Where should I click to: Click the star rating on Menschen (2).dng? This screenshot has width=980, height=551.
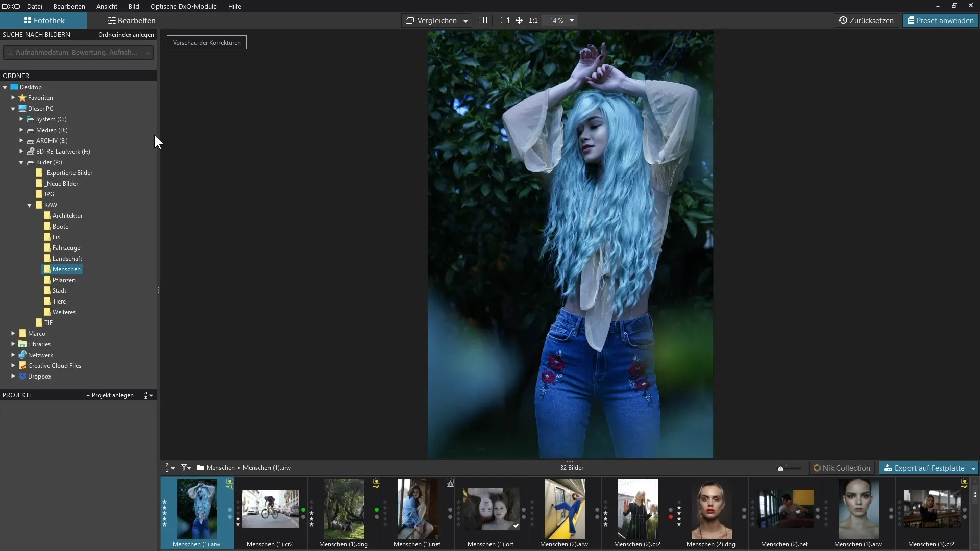[x=679, y=513]
